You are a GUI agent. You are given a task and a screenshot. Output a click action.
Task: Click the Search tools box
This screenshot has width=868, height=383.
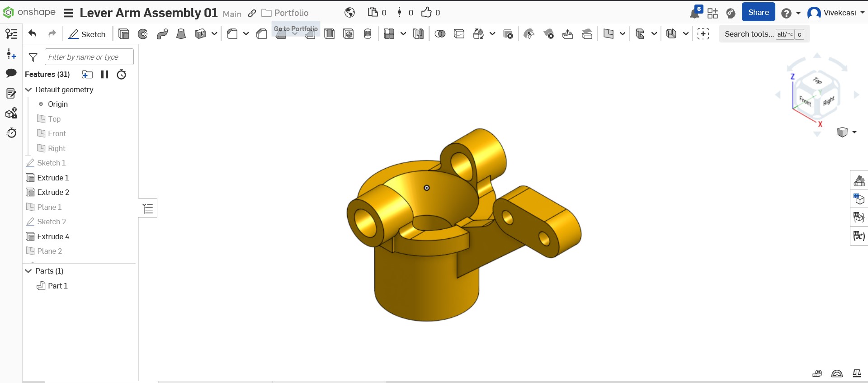[x=764, y=34]
